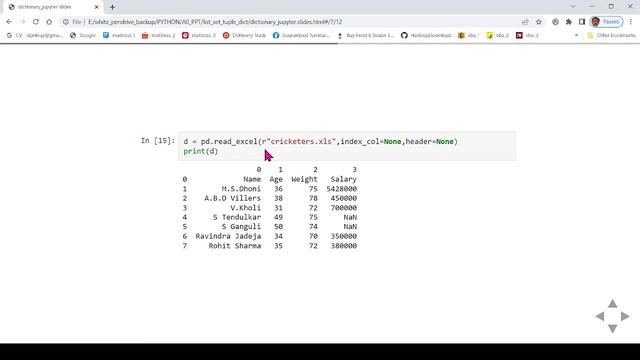Click the A.B.D Villers name in output

(x=232, y=198)
